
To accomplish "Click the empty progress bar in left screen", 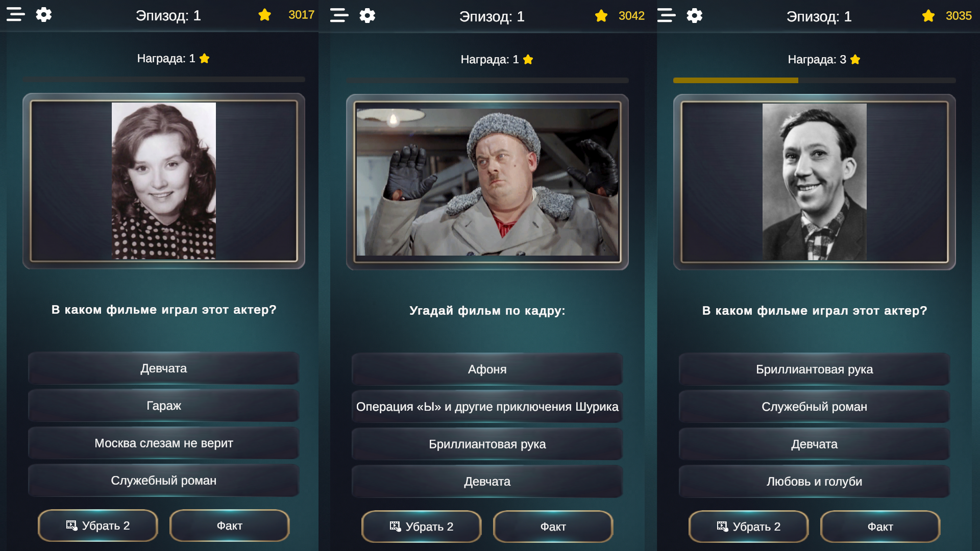I will (164, 80).
